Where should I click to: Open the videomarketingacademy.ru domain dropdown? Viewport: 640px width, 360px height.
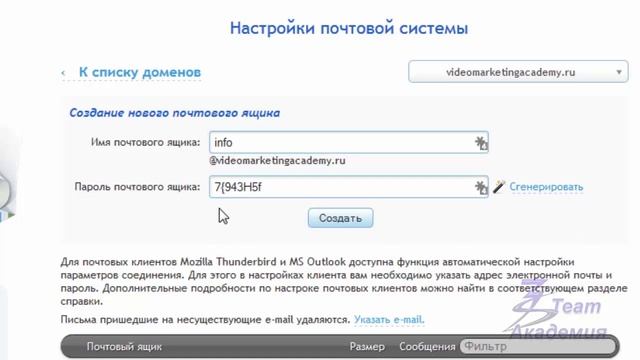click(x=518, y=72)
